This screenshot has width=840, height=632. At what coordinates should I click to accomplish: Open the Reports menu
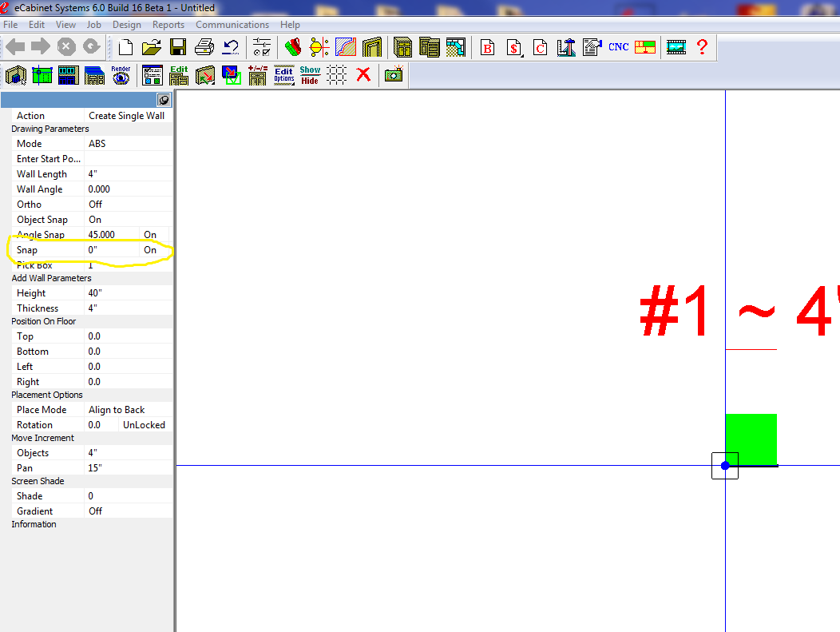(x=168, y=25)
